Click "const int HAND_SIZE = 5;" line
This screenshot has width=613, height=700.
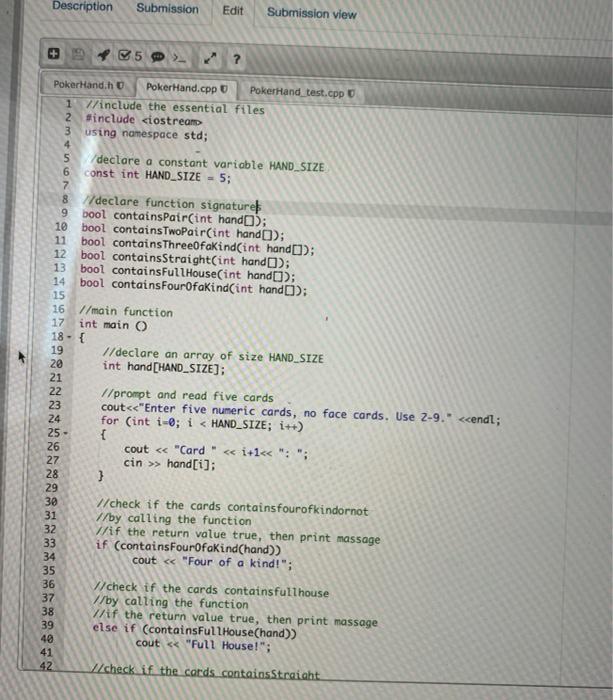[x=157, y=175]
